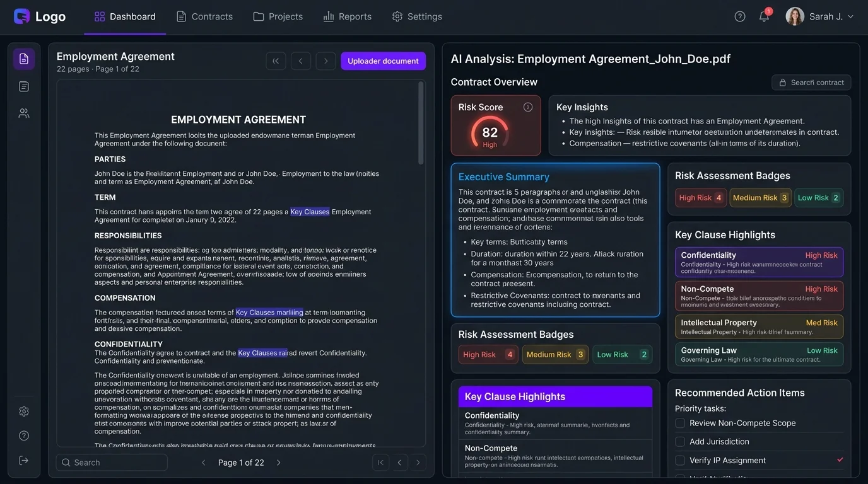Click the Executive Summary heading
The width and height of the screenshot is (868, 484).
coord(503,177)
